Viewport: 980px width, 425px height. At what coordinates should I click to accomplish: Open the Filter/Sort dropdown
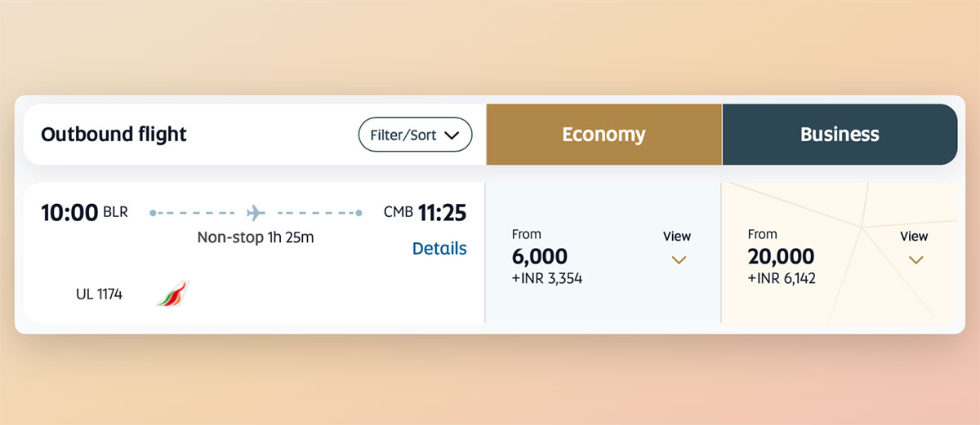pyautogui.click(x=415, y=135)
